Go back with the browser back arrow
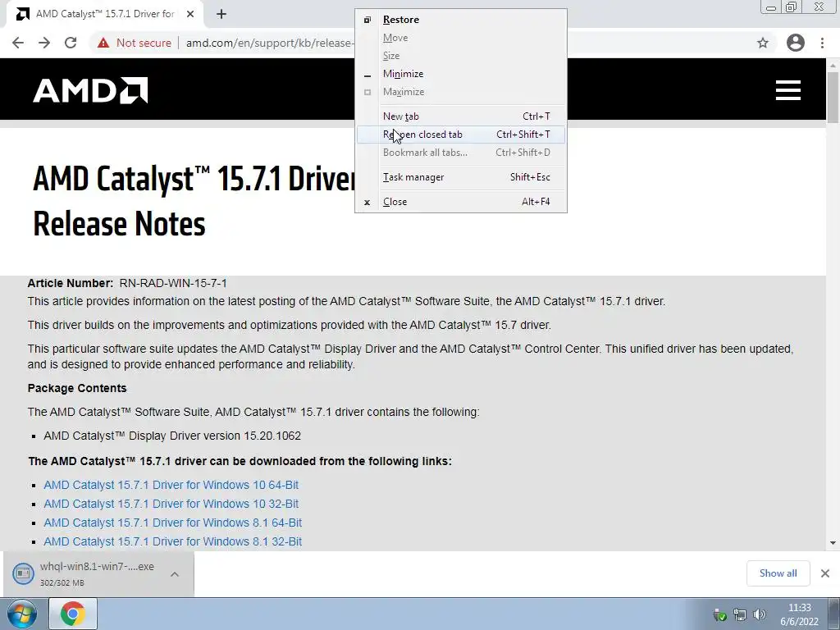 (x=18, y=43)
